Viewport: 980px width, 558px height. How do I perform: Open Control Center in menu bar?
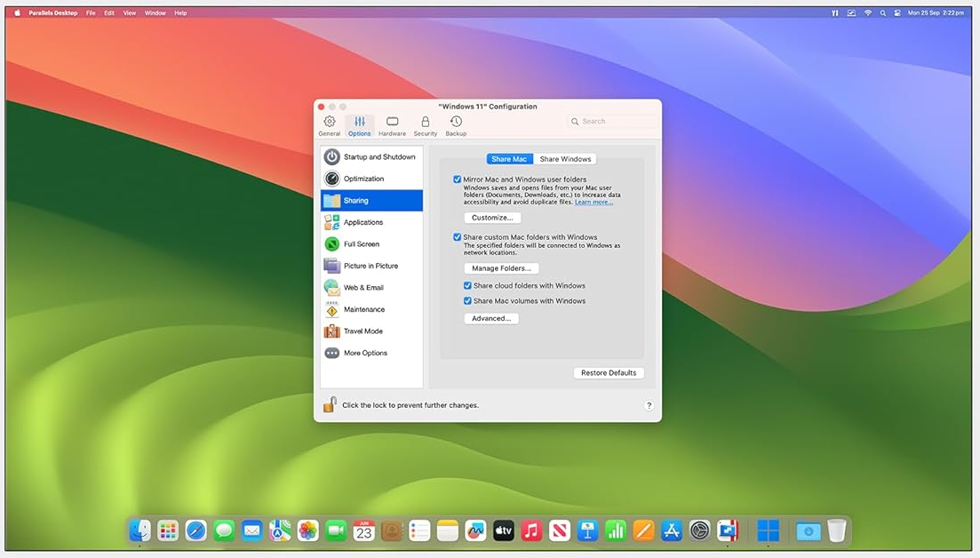896,12
